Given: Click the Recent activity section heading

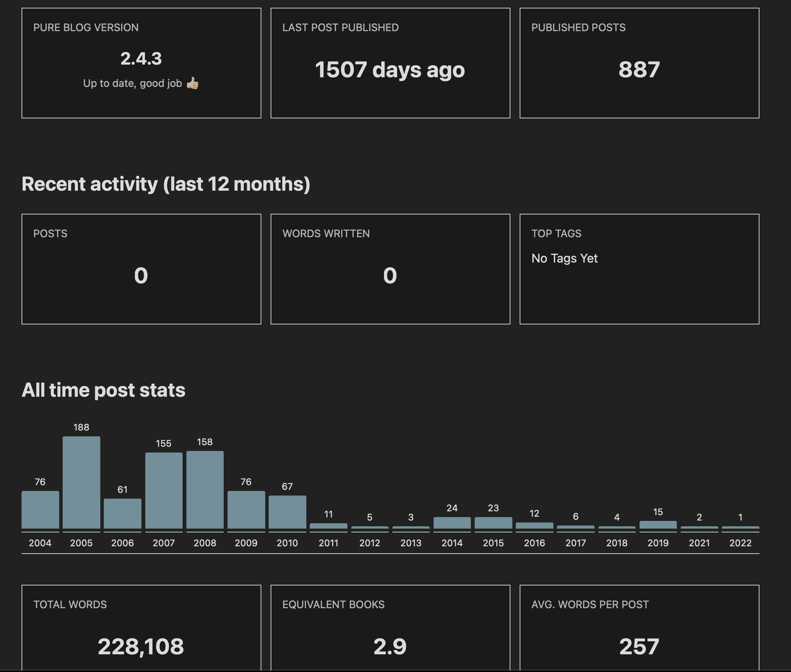Looking at the screenshot, I should (x=166, y=184).
